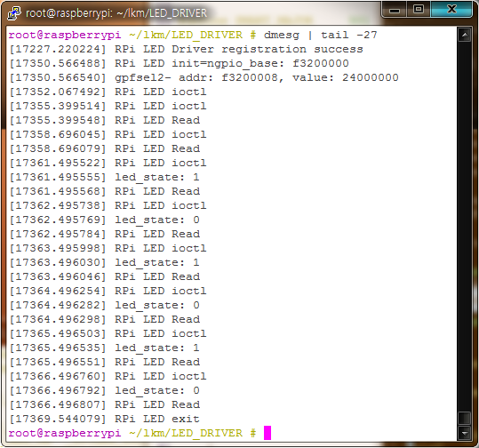Click the [17362.495769] led_state: 0 line
This screenshot has width=479, height=448.
[x=105, y=220]
